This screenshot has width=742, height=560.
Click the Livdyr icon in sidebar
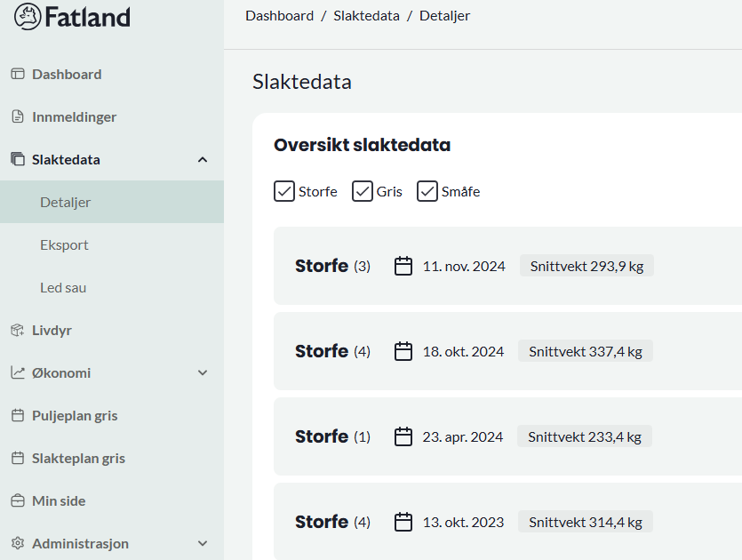[18, 330]
